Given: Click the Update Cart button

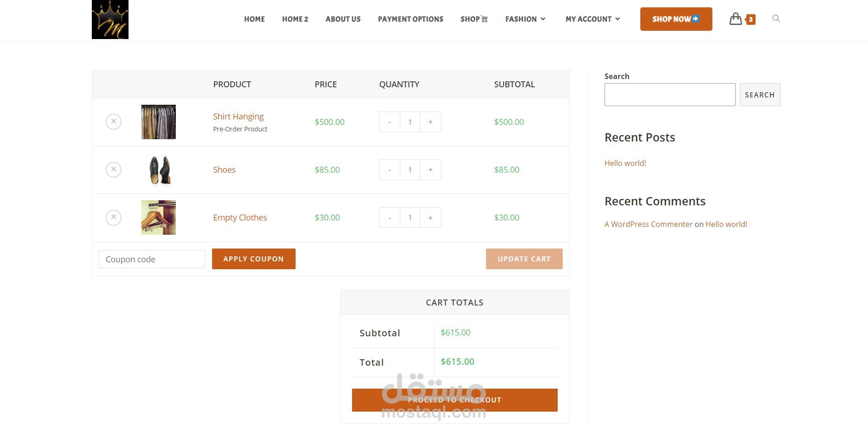Looking at the screenshot, I should [x=524, y=259].
